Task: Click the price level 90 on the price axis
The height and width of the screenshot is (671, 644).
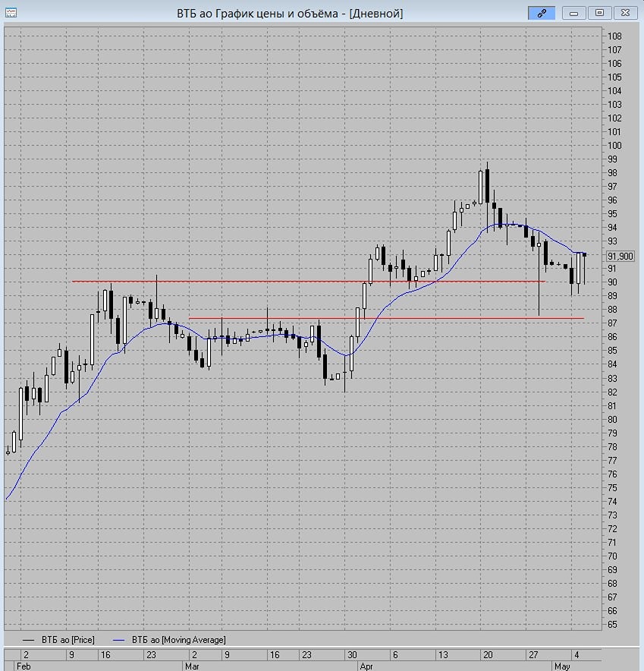Action: [612, 282]
